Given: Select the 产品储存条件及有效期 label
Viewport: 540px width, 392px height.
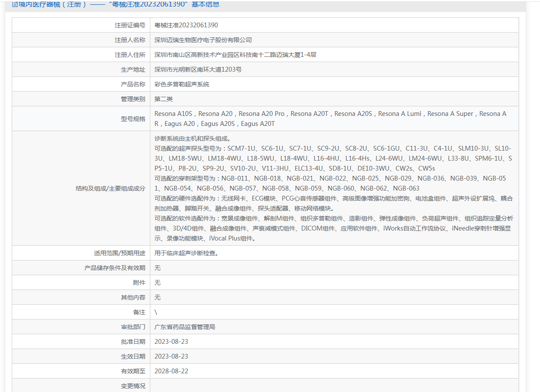Looking at the screenshot, I should click(x=115, y=268).
